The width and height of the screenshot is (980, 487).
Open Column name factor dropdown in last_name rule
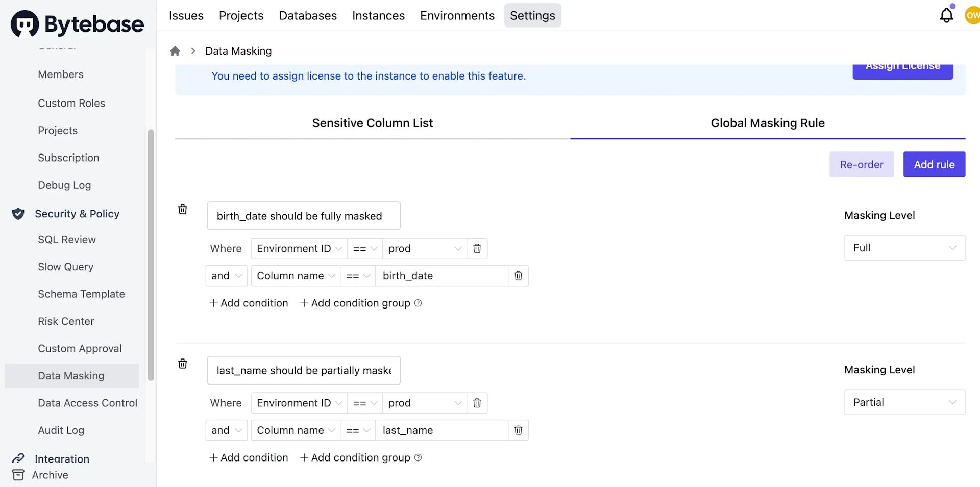[296, 430]
